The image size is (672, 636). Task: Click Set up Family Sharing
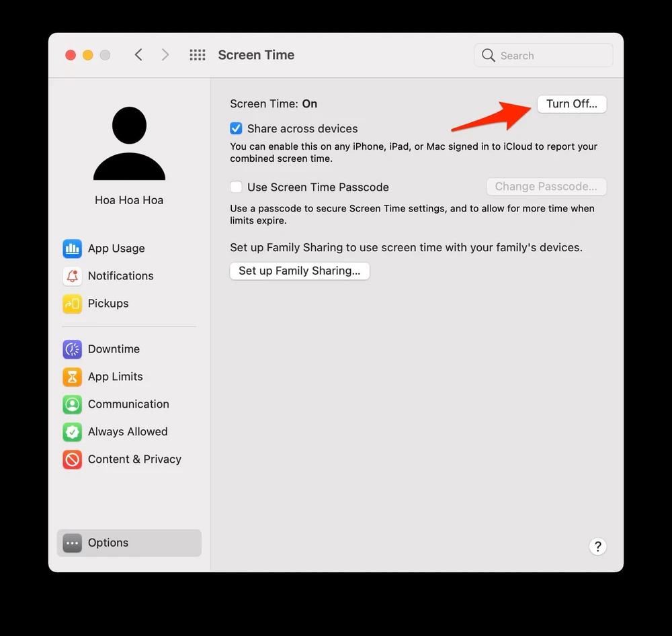(299, 271)
